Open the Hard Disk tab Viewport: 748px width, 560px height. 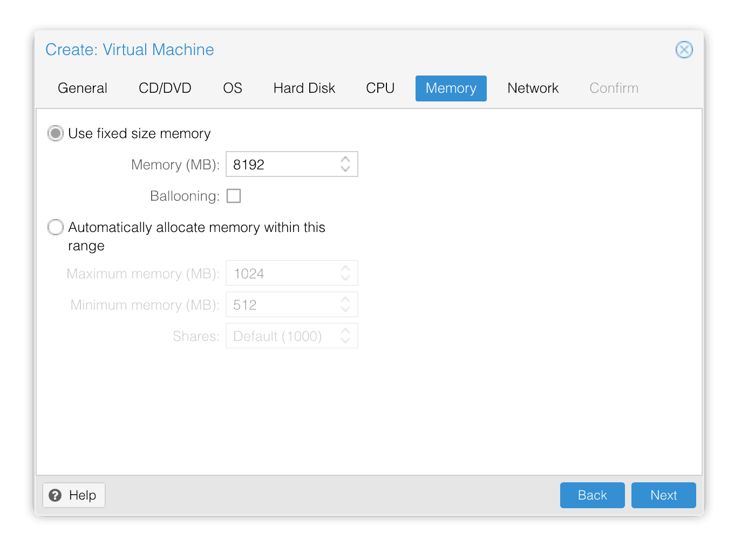[x=304, y=88]
